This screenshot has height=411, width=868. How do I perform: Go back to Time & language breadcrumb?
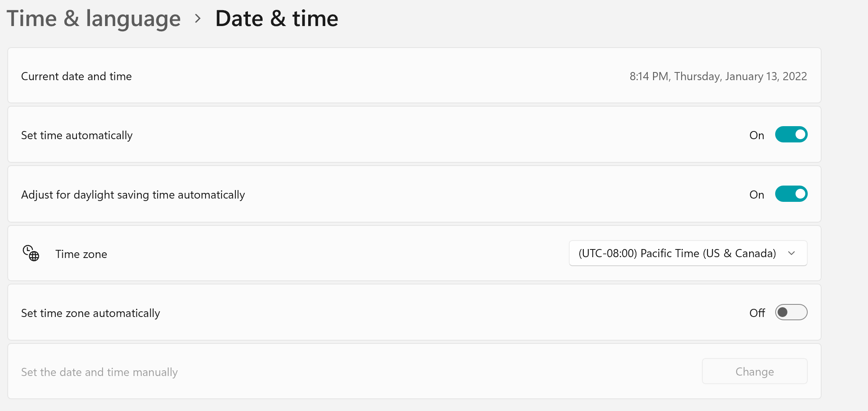click(94, 19)
